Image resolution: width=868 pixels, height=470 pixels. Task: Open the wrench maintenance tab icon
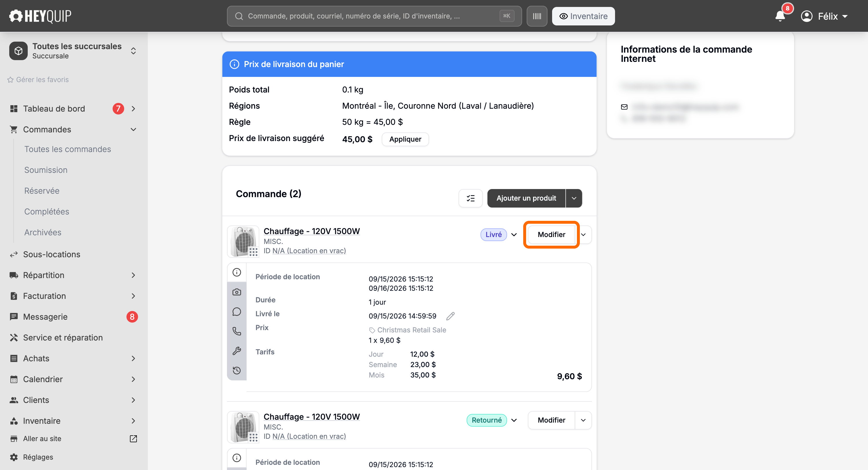point(237,351)
